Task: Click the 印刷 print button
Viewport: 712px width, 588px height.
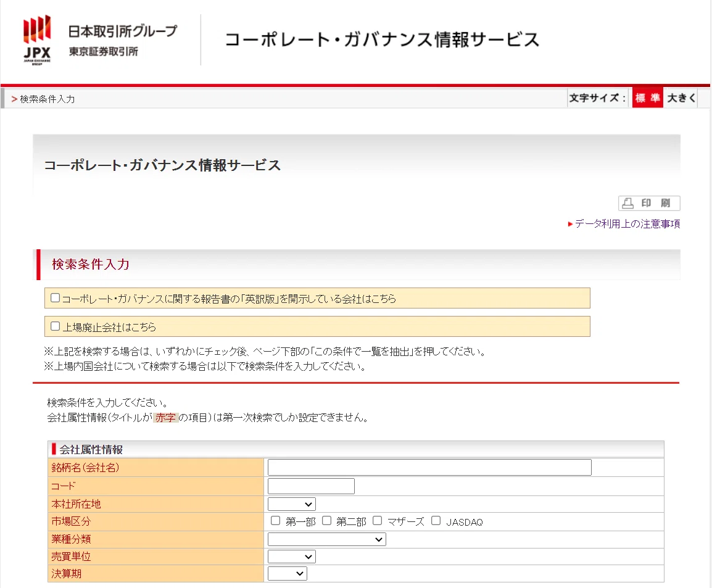Action: click(649, 203)
